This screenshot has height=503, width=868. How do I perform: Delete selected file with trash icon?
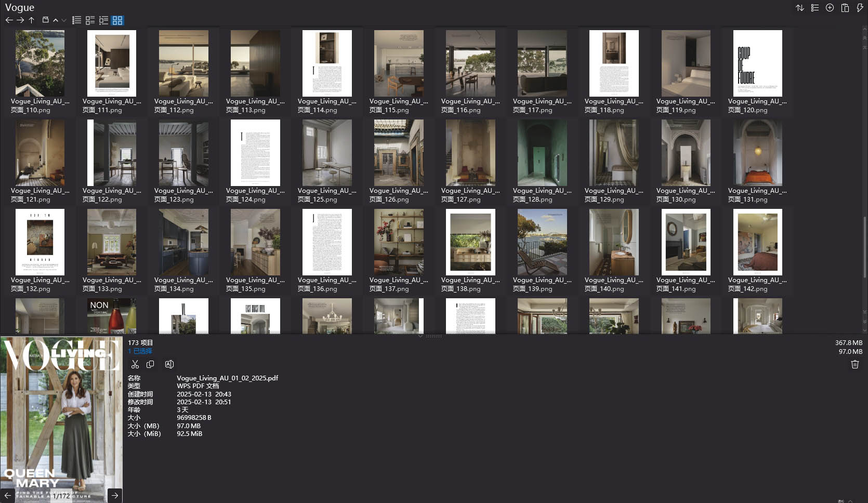[854, 364]
